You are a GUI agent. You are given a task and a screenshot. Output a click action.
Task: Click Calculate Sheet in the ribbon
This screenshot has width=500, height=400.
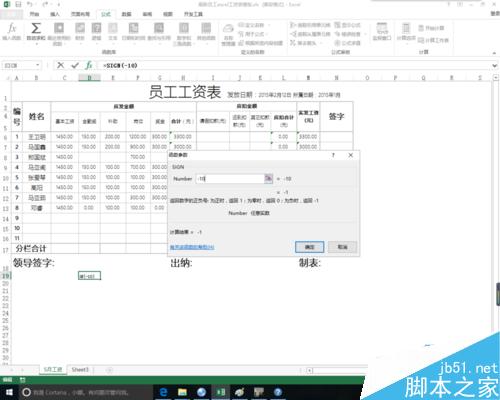433,40
